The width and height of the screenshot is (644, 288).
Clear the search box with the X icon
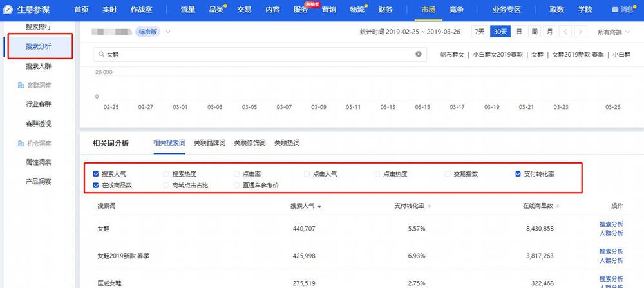(x=419, y=55)
